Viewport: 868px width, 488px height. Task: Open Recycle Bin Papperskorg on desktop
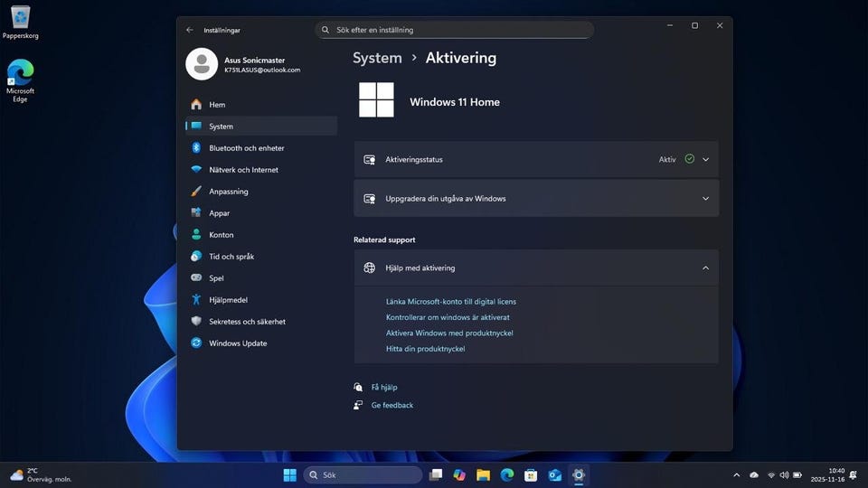point(20,20)
